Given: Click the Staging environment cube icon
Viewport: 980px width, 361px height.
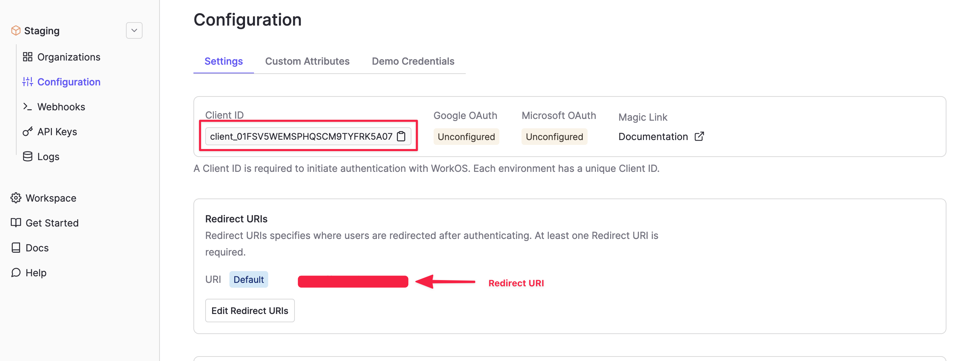Looking at the screenshot, I should (16, 30).
